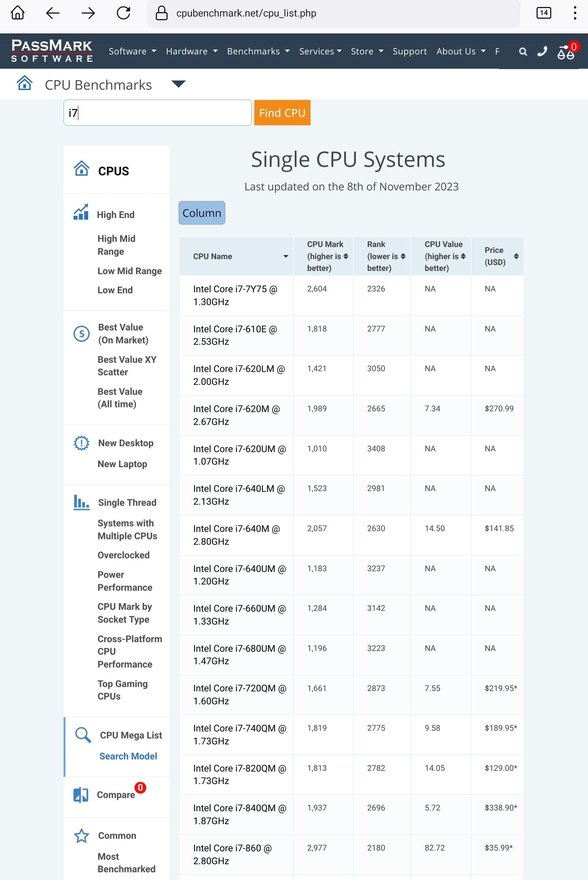
Task: Open Power Performance in sidebar
Action: (125, 581)
